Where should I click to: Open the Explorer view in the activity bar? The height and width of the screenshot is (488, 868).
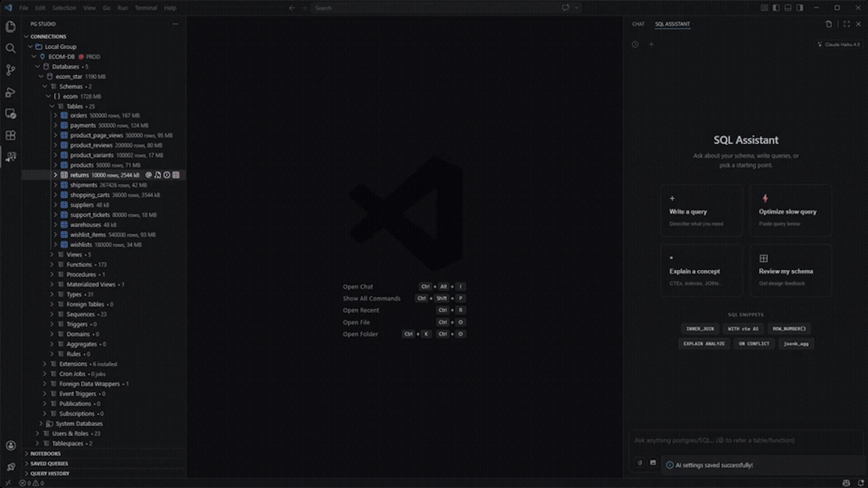click(x=10, y=27)
